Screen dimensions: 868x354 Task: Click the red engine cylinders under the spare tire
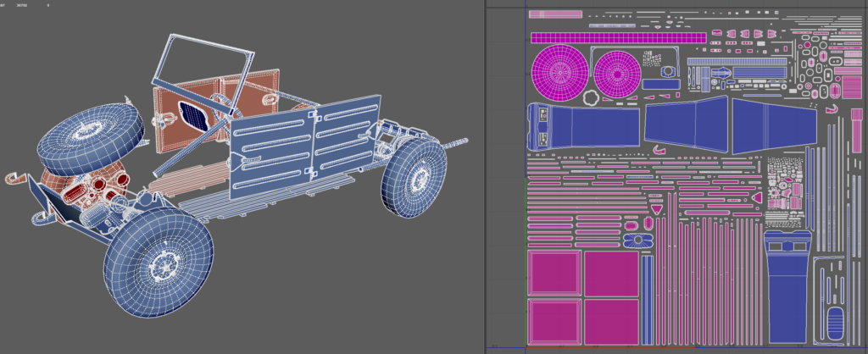100,184
